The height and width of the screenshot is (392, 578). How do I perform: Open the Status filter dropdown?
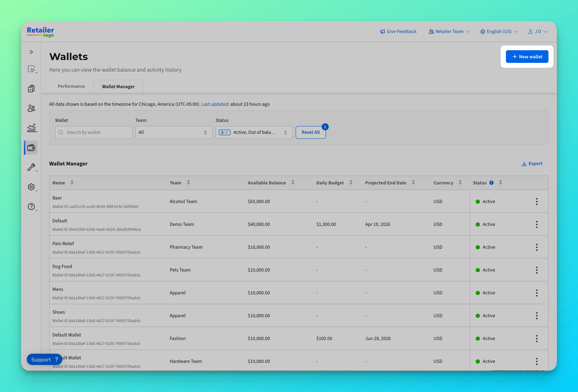click(254, 132)
